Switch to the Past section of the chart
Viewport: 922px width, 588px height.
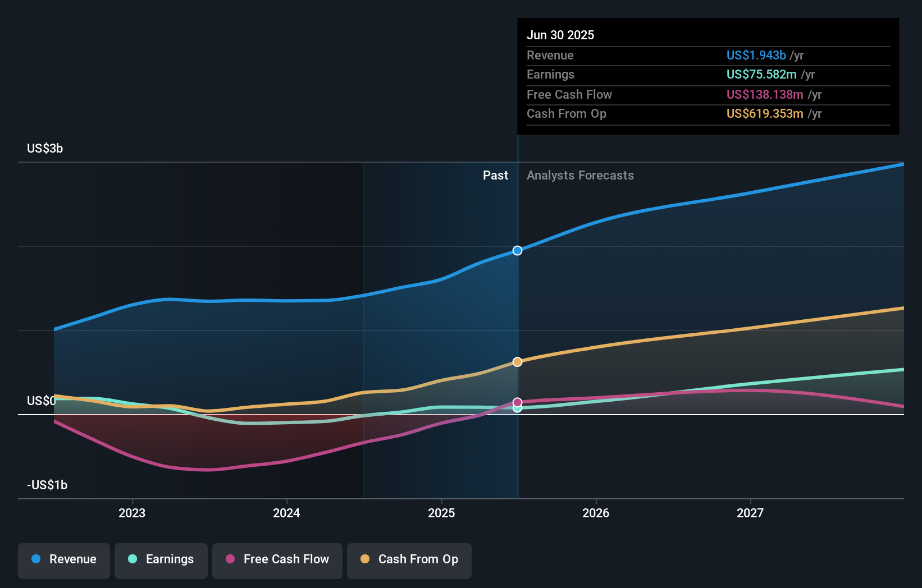click(x=495, y=175)
